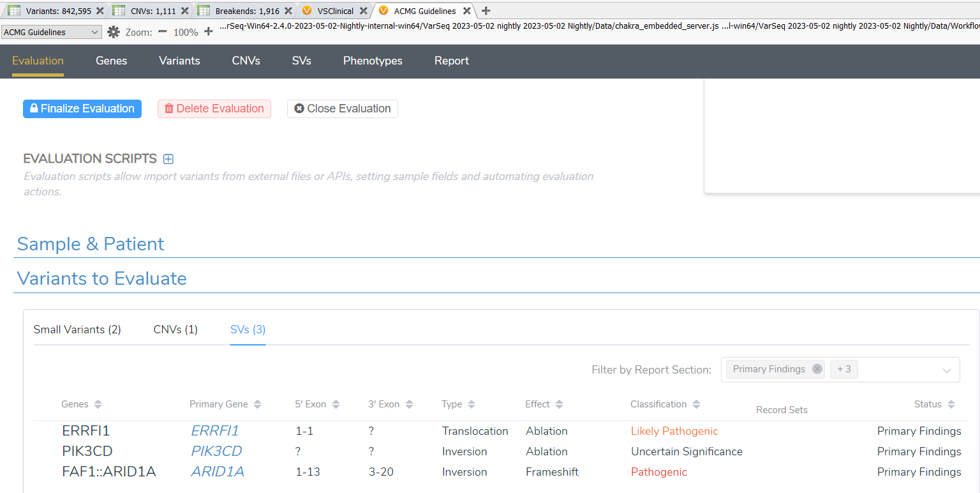Open the settings gear icon
The height and width of the screenshot is (493, 980).
tap(114, 32)
